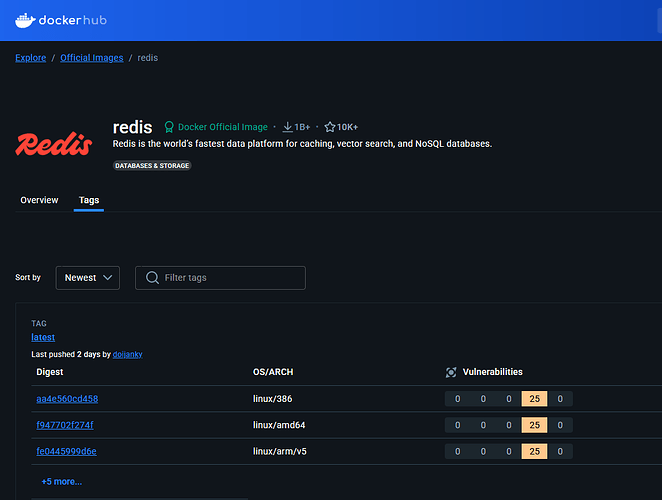Viewport: 662px width, 500px height.
Task: Click the linux/386 architecture cell
Action: click(x=272, y=399)
